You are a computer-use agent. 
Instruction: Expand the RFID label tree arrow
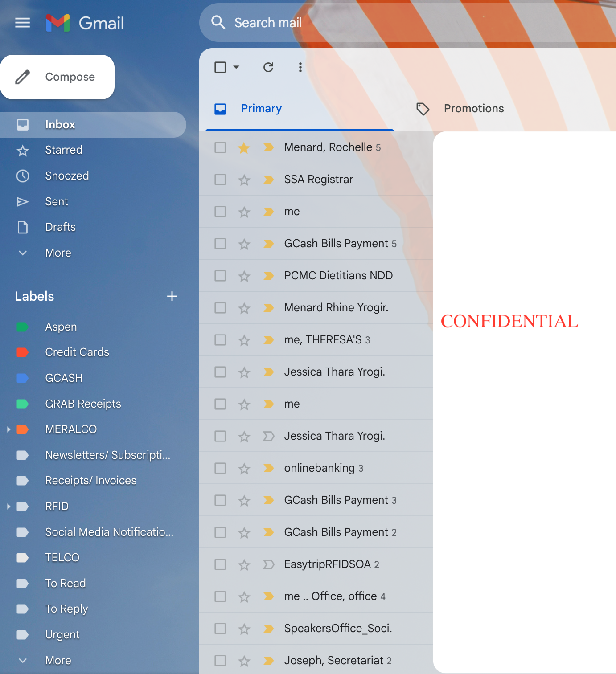click(8, 507)
